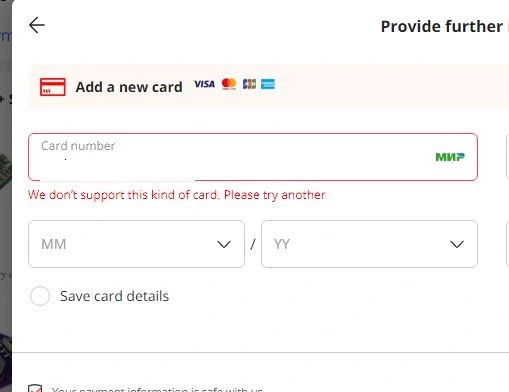The image size is (509, 392).
Task: Click the JCB card logo
Action: click(x=249, y=84)
